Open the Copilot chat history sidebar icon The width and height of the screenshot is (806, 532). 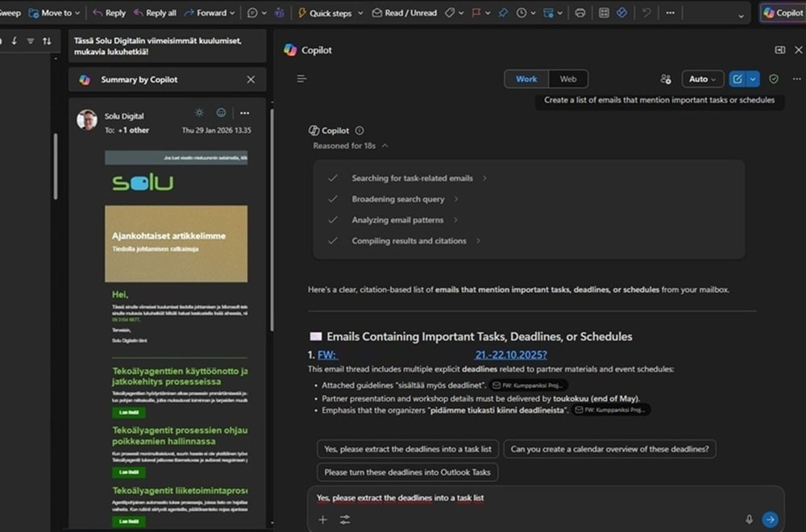tap(301, 79)
